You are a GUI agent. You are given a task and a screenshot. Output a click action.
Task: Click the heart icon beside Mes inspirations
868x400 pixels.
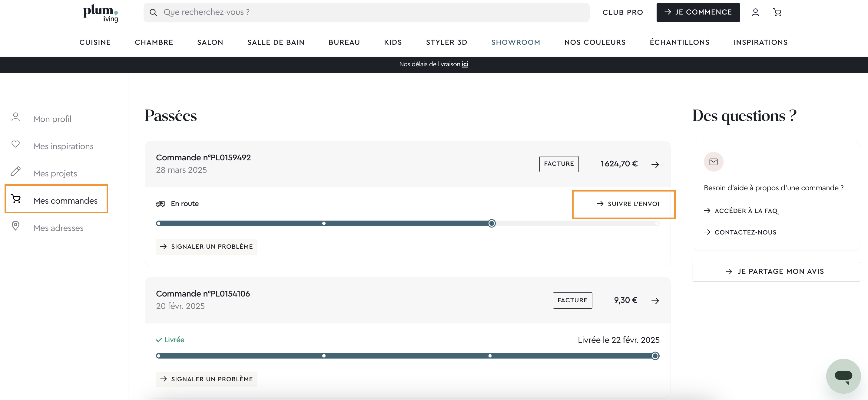(15, 144)
